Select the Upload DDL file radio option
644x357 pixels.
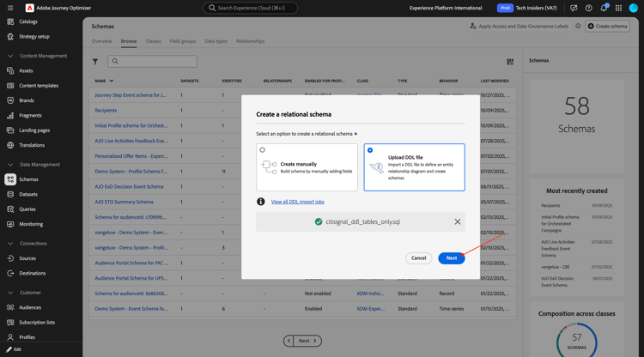pos(370,150)
